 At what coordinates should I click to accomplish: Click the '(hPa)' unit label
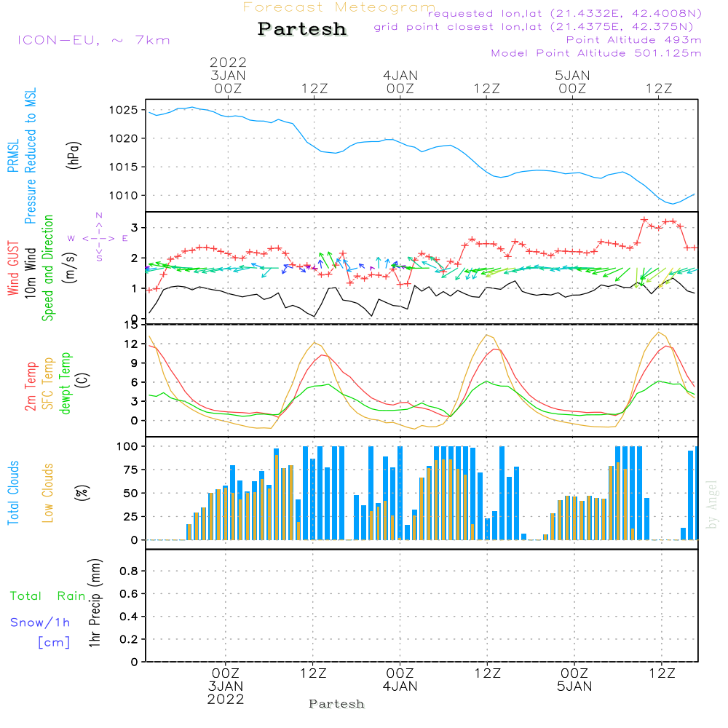(74, 155)
